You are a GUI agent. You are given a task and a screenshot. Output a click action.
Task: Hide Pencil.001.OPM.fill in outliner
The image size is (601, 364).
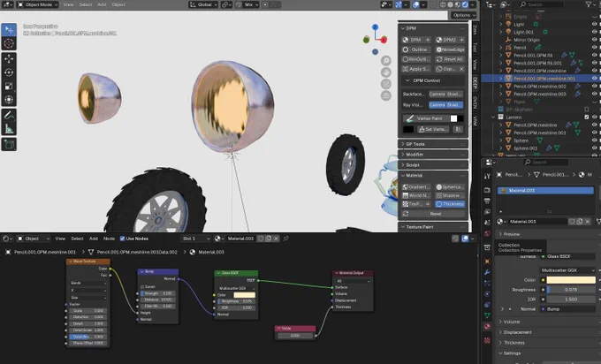[595, 55]
